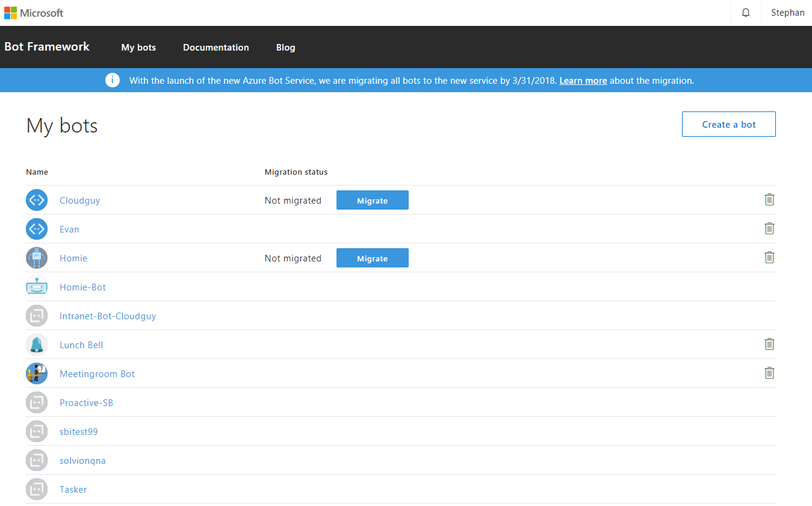Click the Cloudguy bot avatar icon
This screenshot has width=812, height=506.
click(37, 200)
